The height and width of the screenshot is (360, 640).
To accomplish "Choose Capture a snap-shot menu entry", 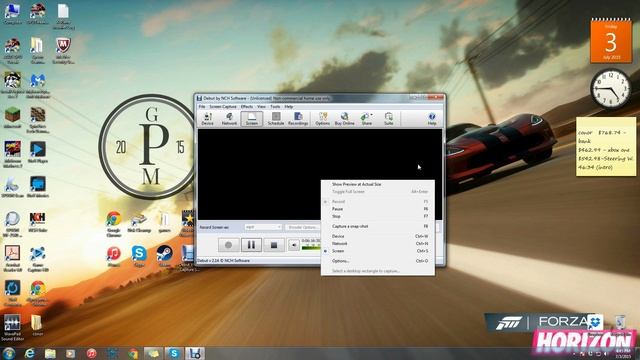I will [x=378, y=226].
